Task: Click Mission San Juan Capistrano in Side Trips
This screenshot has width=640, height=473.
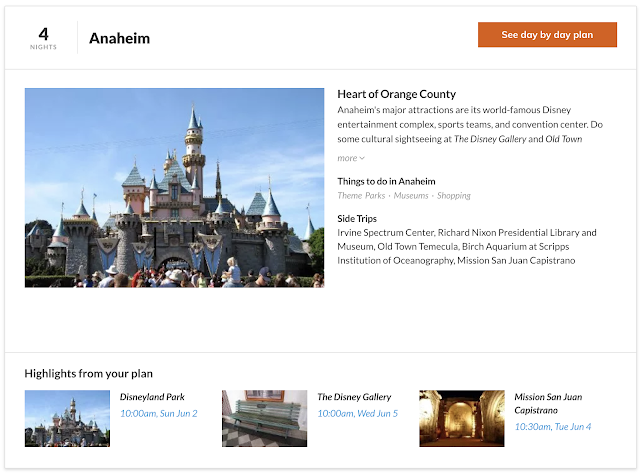Action: (516, 260)
